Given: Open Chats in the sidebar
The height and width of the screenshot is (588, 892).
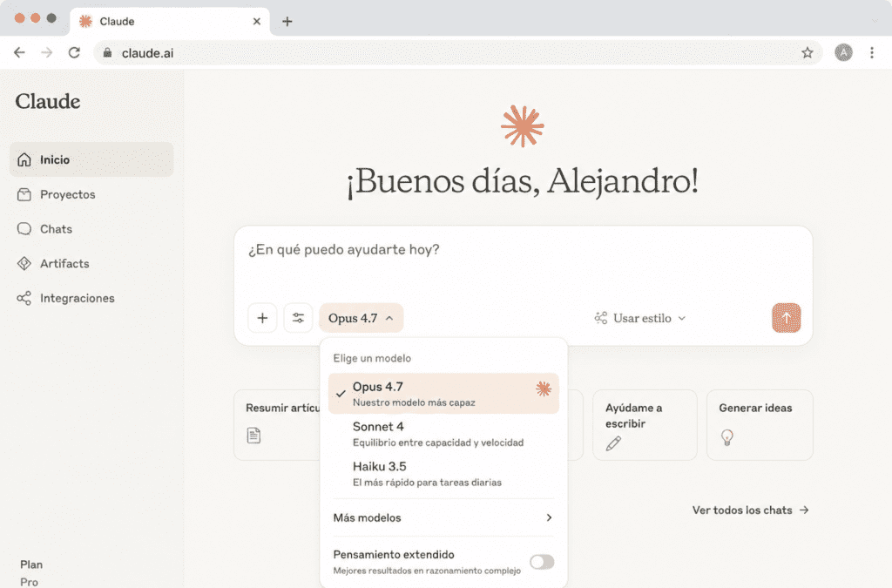Looking at the screenshot, I should point(91,229).
